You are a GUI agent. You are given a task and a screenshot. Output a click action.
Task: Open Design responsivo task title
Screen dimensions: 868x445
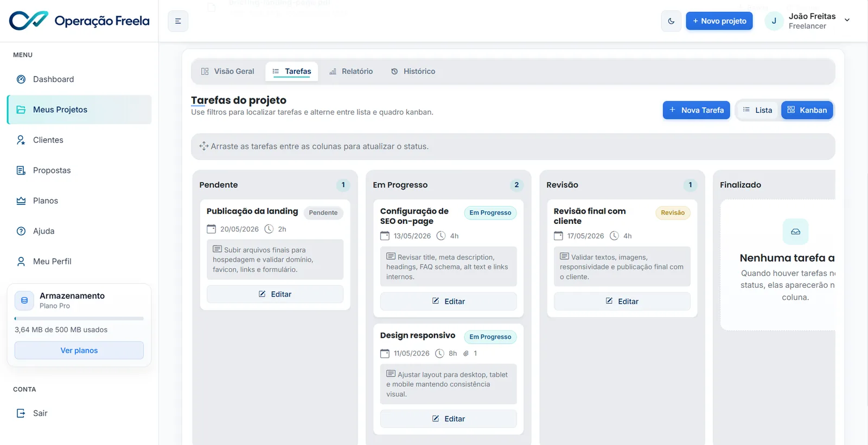point(418,336)
